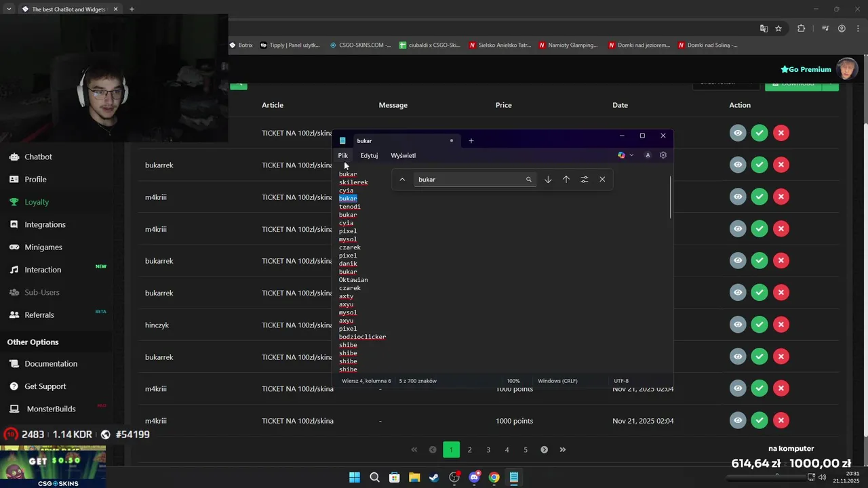Open the Botrix bookmark
This screenshot has height=488, width=868.
[x=241, y=45]
